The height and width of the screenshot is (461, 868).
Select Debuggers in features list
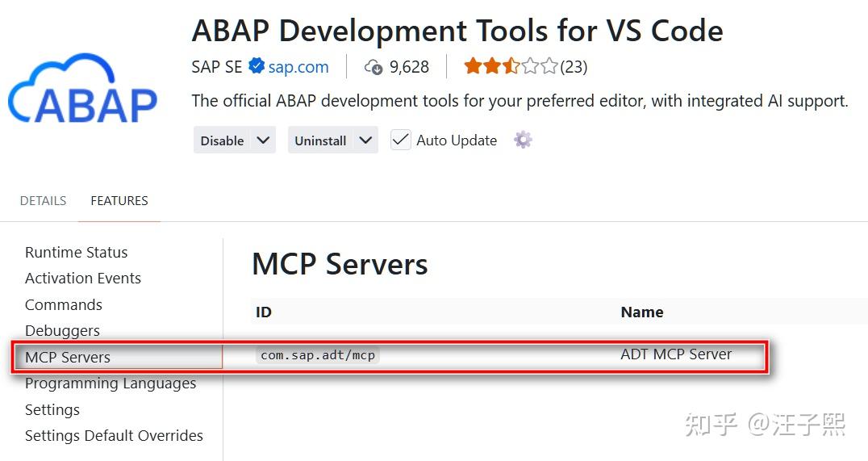point(63,331)
